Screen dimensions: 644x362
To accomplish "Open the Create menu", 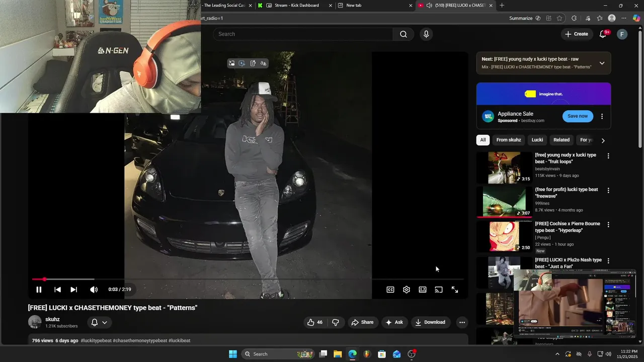I will click(576, 34).
